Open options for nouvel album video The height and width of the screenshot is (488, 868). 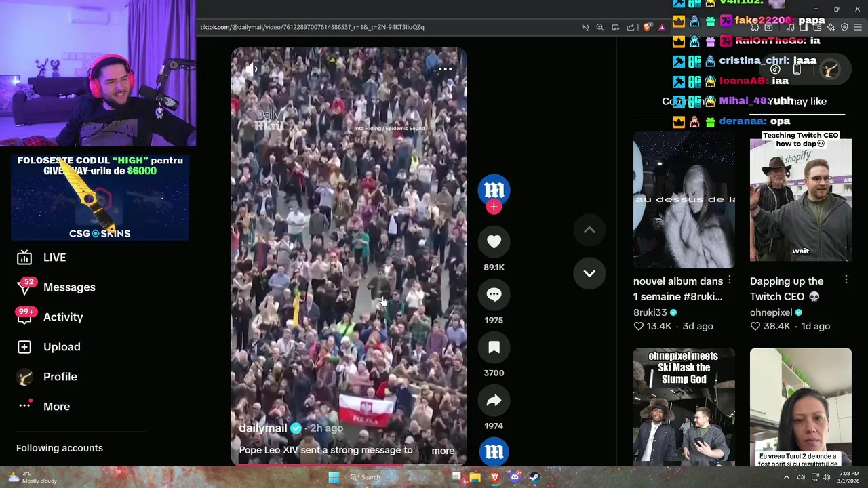coord(730,280)
